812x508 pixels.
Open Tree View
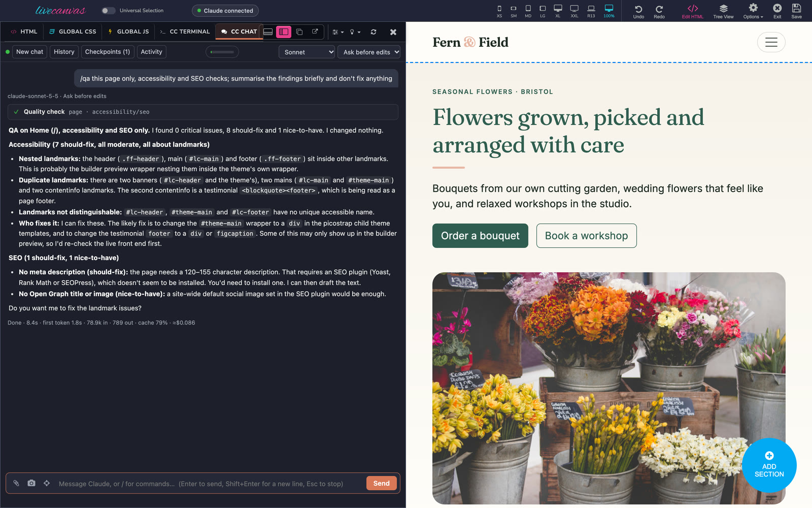[723, 11]
